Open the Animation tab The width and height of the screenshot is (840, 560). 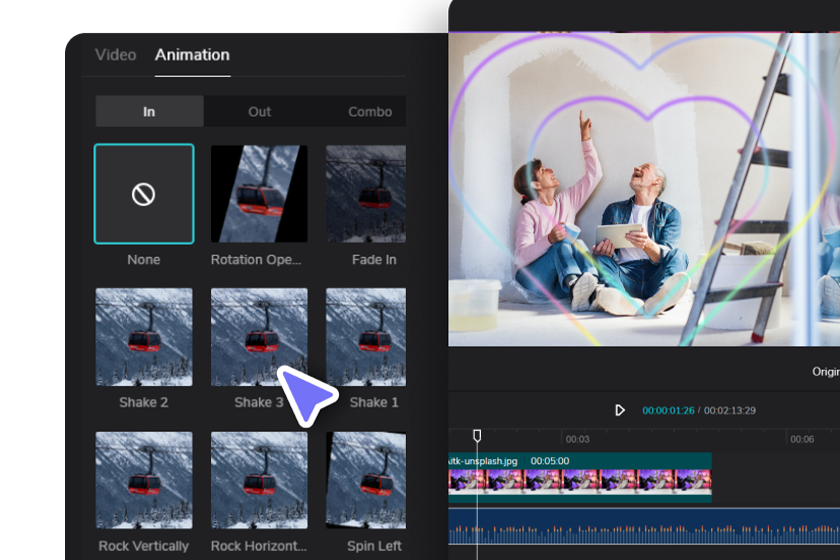192,55
